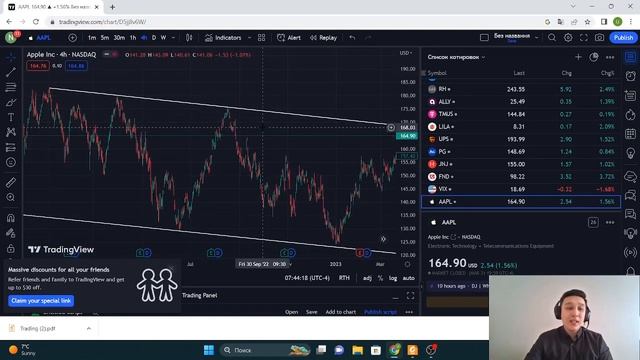Toggle stay in drawing mode
The height and width of the screenshot is (360, 640).
click(x=11, y=233)
